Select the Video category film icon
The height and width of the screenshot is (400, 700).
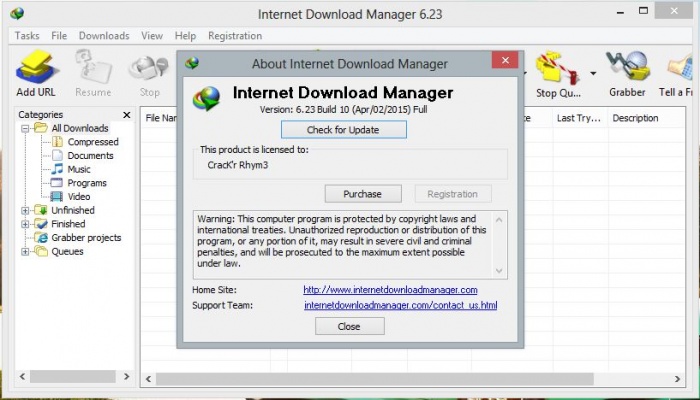(57, 196)
